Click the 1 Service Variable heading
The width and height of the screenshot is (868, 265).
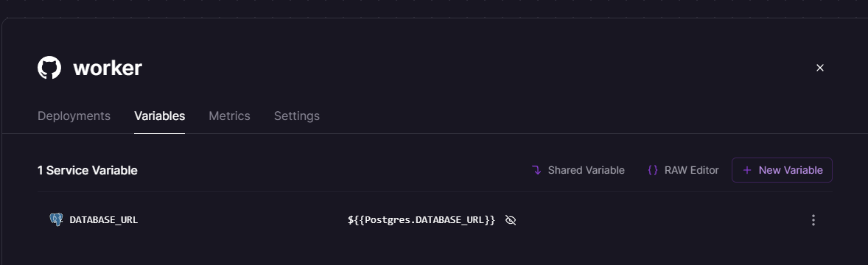[88, 170]
